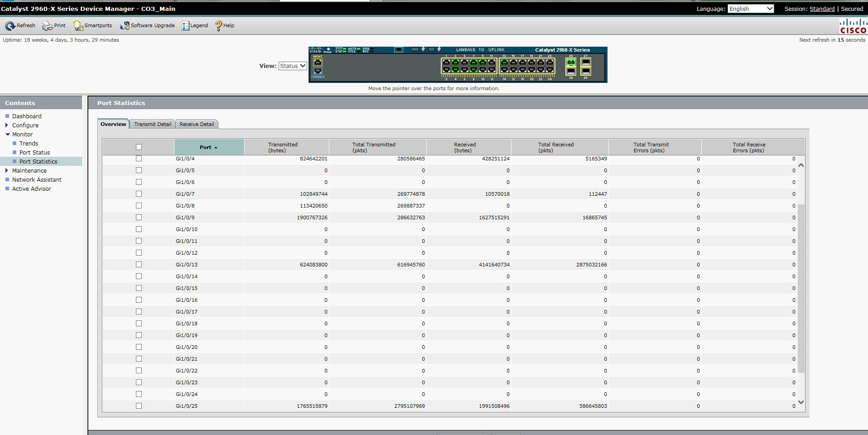Switch to the Overview tab

point(113,124)
